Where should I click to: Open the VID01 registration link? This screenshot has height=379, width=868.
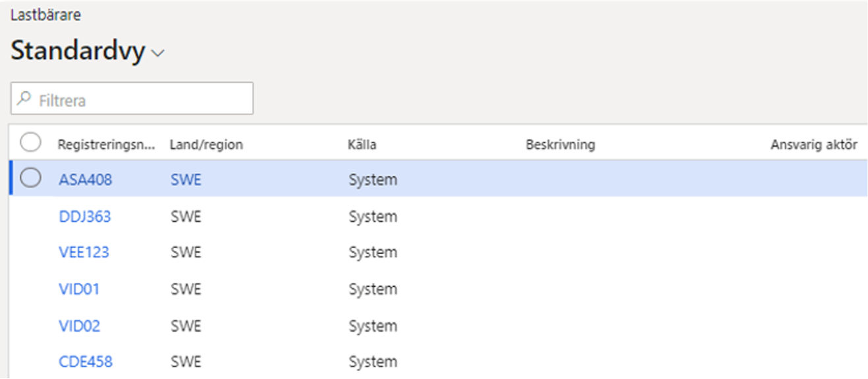(79, 289)
